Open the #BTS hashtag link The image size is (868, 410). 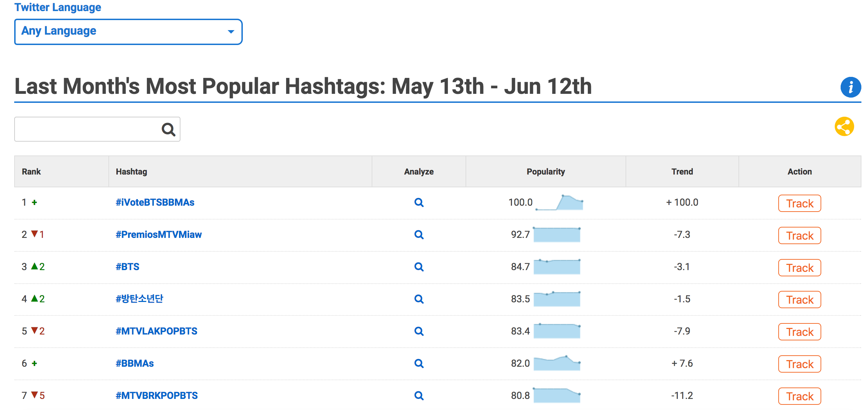coord(127,267)
